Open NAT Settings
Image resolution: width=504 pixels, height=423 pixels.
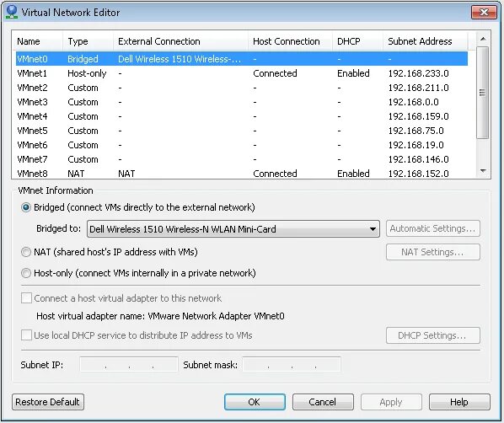(x=433, y=252)
